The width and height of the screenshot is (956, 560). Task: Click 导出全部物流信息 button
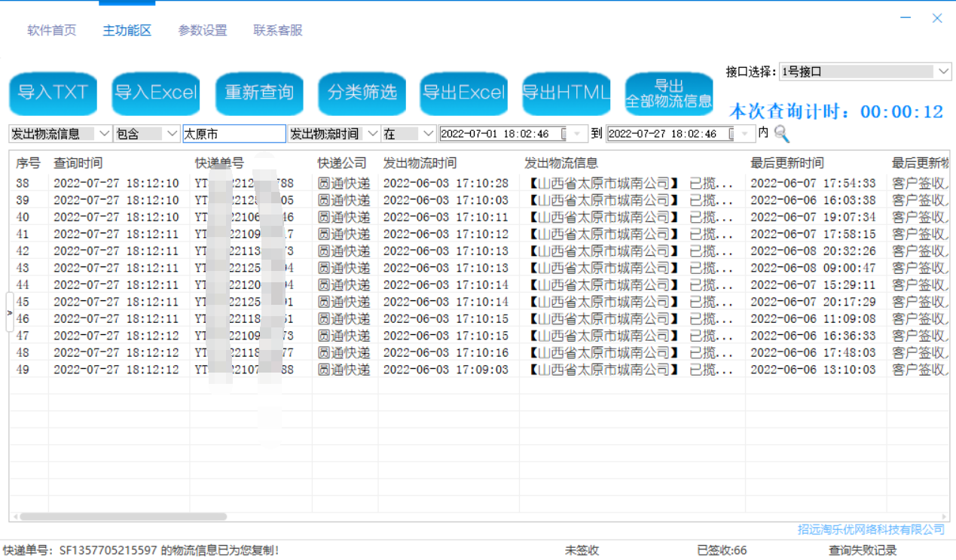click(x=669, y=93)
